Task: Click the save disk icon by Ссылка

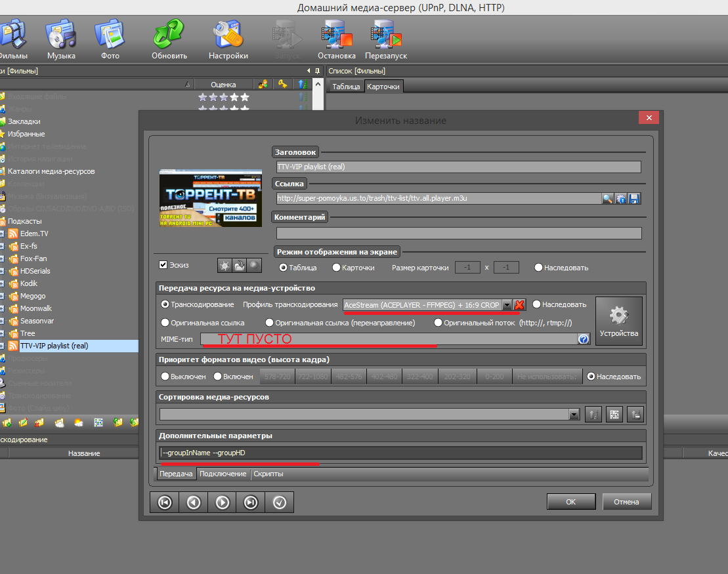Action: tap(634, 198)
